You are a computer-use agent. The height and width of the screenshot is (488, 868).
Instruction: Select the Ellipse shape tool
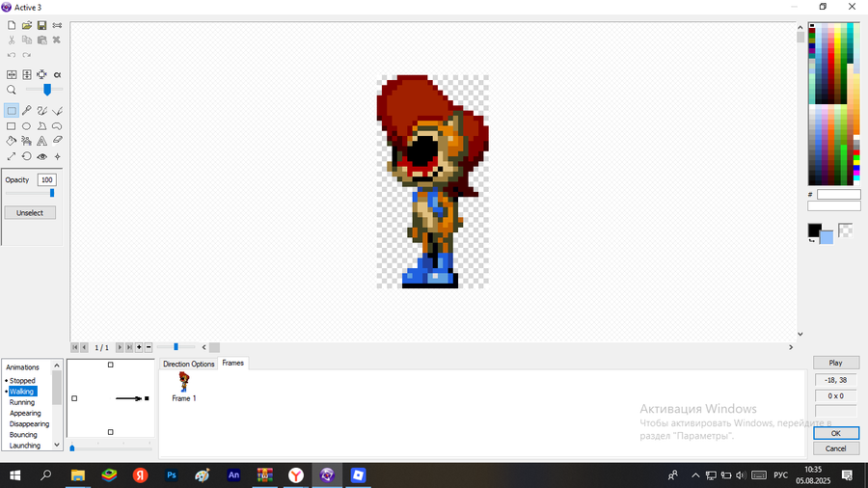coord(27,126)
